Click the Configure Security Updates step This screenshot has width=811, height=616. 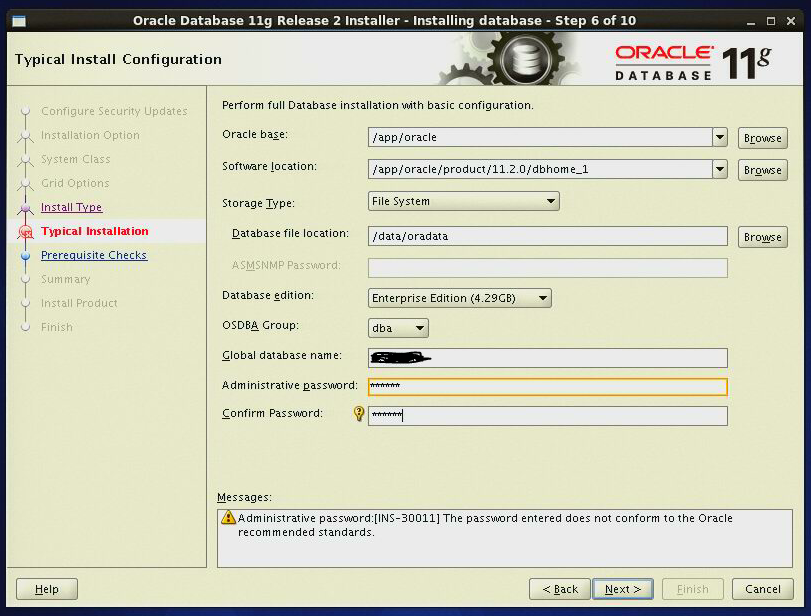[114, 111]
